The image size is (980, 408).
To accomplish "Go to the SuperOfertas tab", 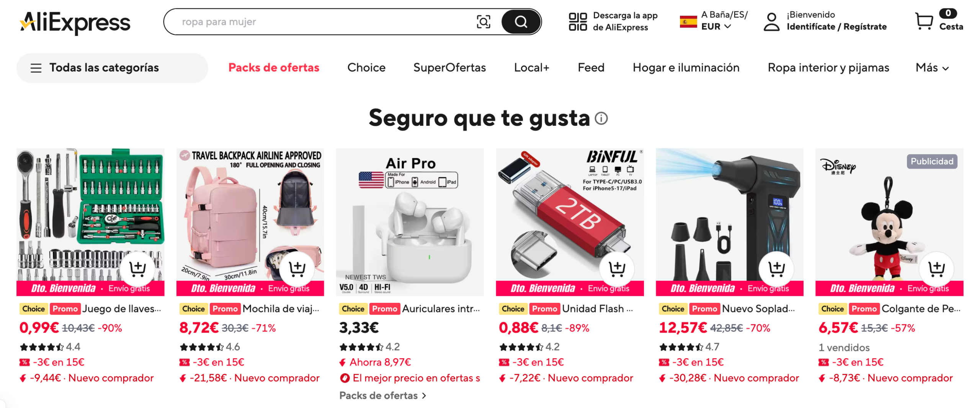I will coord(449,67).
